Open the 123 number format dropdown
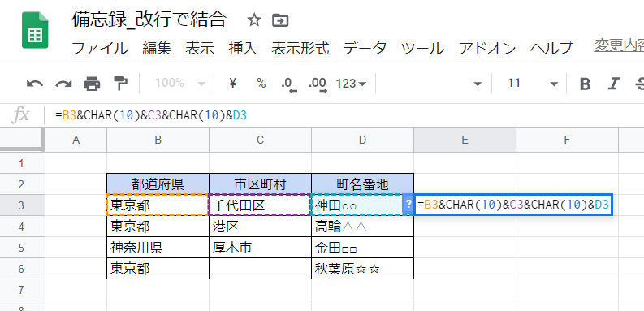The width and height of the screenshot is (644, 311). coord(350,84)
